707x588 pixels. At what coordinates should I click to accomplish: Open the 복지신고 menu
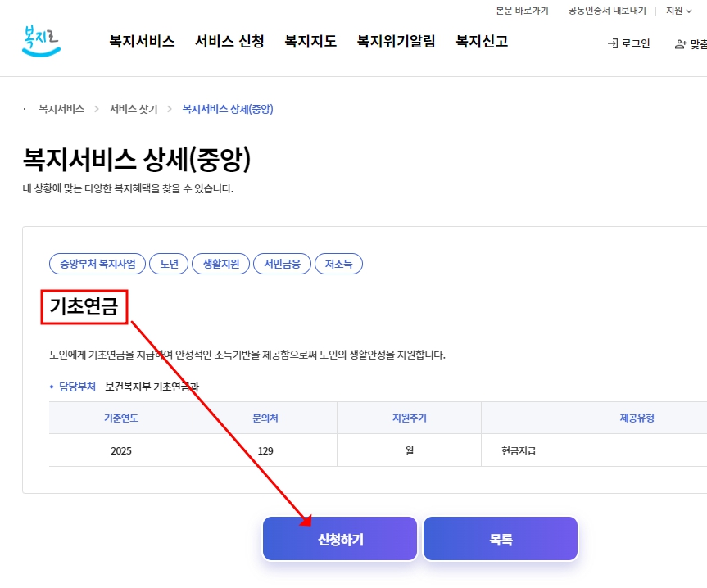(482, 41)
